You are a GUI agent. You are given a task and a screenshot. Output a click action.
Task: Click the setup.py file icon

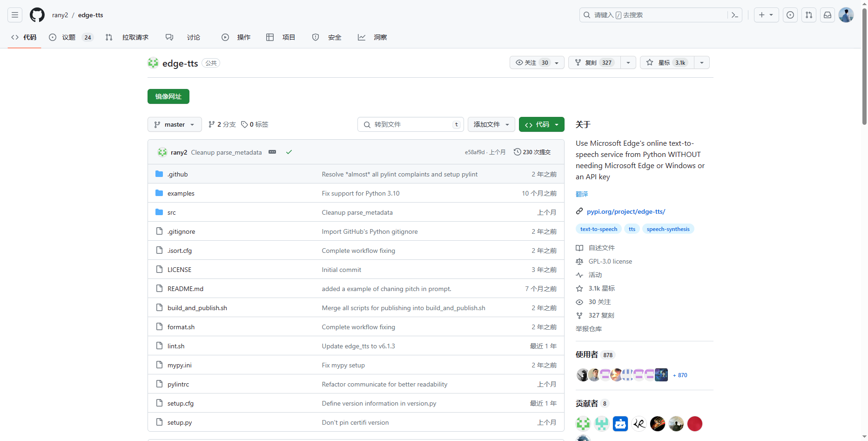pos(159,422)
